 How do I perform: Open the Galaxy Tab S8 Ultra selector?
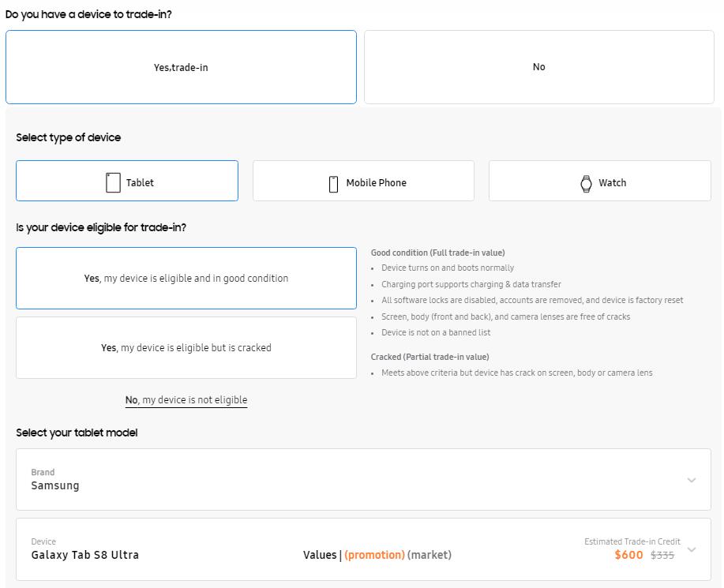(x=85, y=555)
